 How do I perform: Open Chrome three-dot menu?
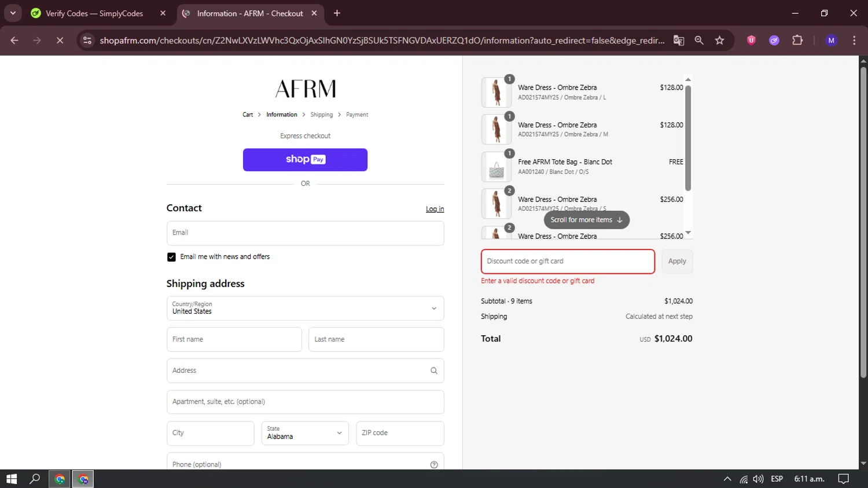[854, 41]
